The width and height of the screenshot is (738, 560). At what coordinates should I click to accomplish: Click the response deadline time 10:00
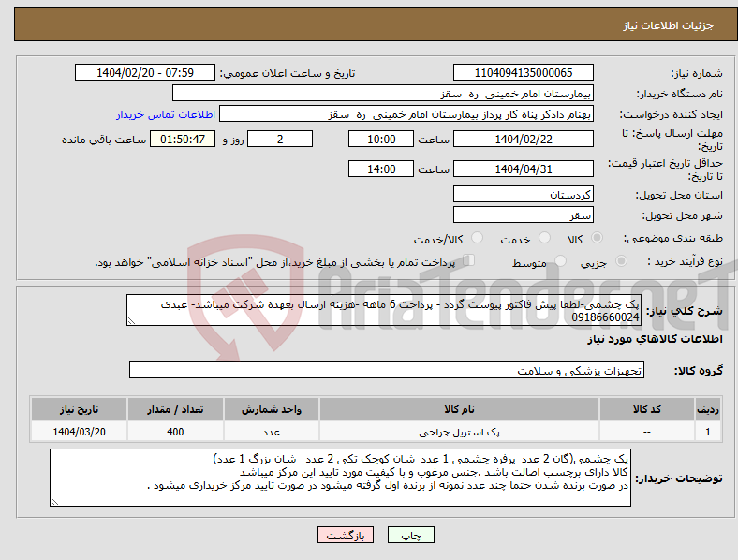[x=381, y=139]
